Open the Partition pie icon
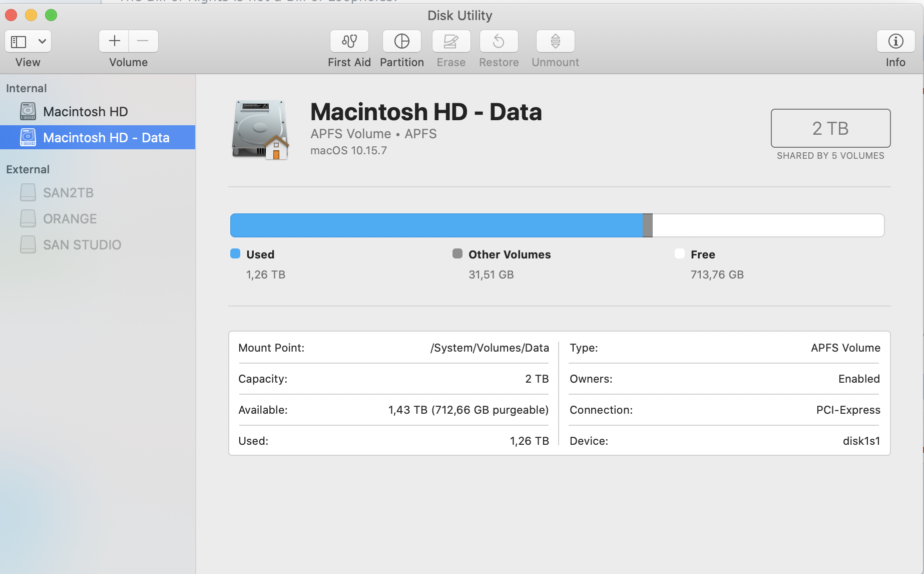This screenshot has height=574, width=924. (402, 41)
